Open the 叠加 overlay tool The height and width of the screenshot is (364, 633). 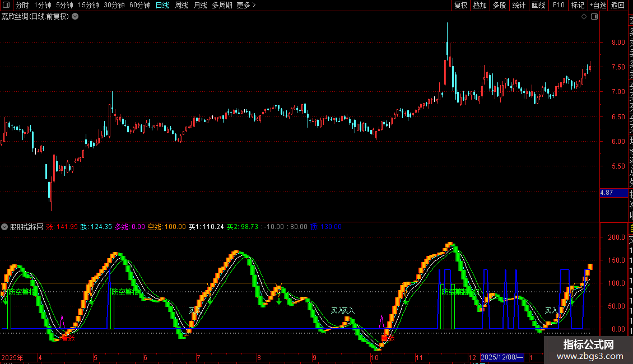click(480, 5)
